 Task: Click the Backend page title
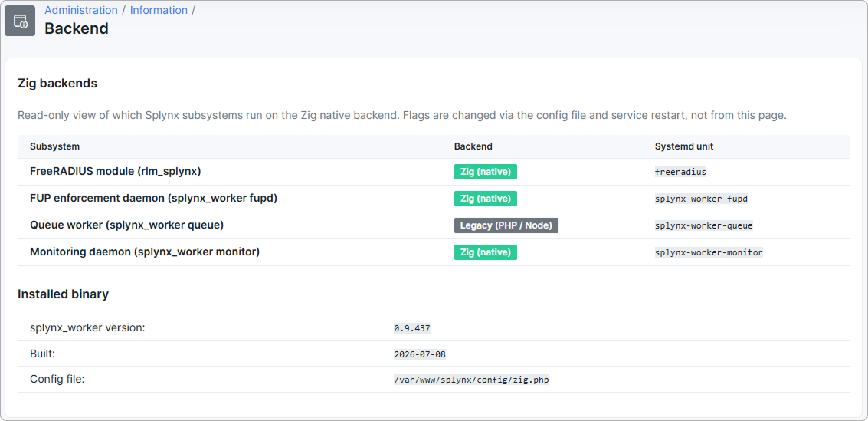[x=77, y=28]
